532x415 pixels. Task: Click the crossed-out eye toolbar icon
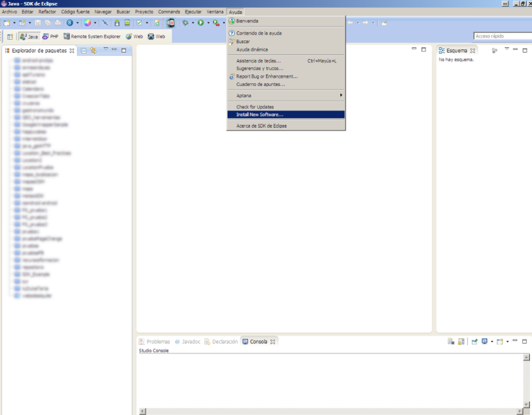click(x=105, y=23)
